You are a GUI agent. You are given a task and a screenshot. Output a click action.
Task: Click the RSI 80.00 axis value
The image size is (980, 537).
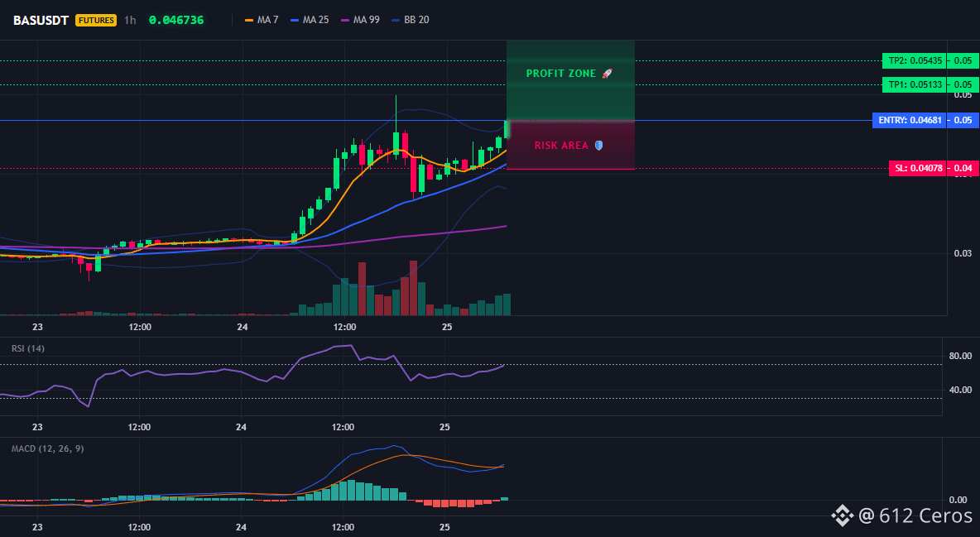point(960,356)
